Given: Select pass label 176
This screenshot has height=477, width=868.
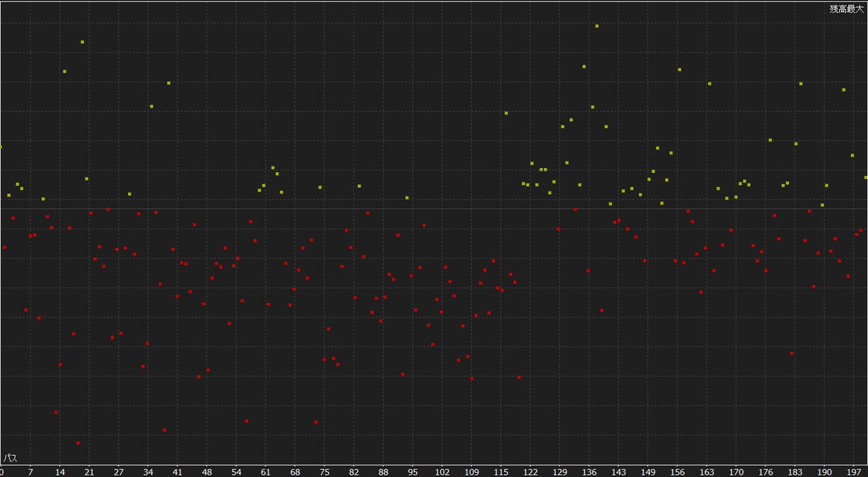Looking at the screenshot, I should click(x=766, y=471).
